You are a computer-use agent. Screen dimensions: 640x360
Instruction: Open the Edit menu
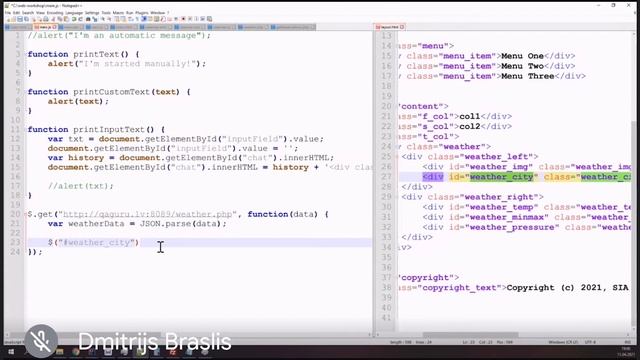(16, 13)
